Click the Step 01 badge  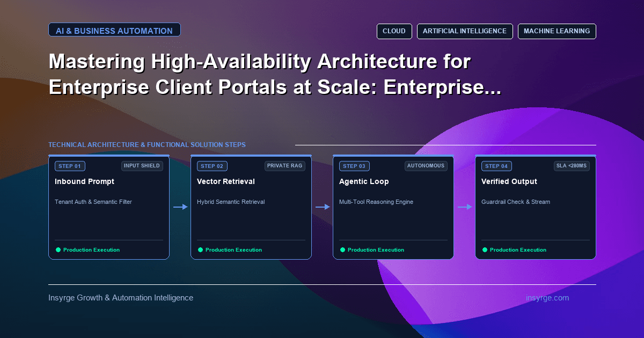[x=70, y=166]
